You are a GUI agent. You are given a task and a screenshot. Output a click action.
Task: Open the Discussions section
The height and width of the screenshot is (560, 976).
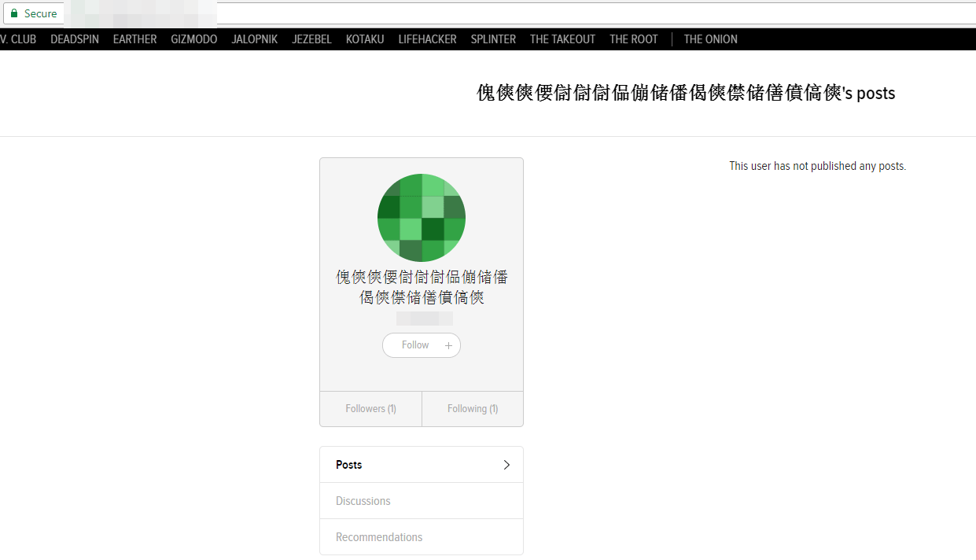tap(422, 501)
